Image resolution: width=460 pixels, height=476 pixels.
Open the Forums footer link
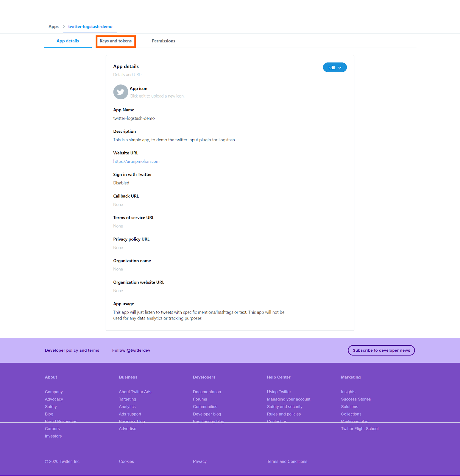tap(200, 399)
